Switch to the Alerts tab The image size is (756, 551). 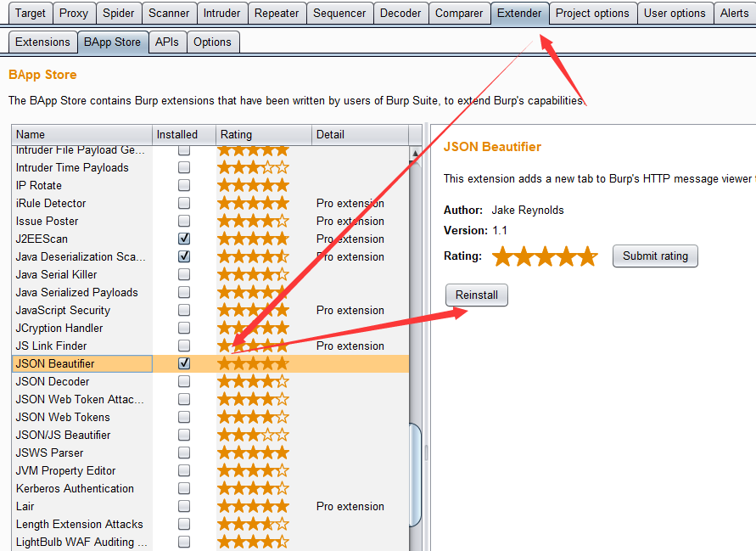pos(734,13)
